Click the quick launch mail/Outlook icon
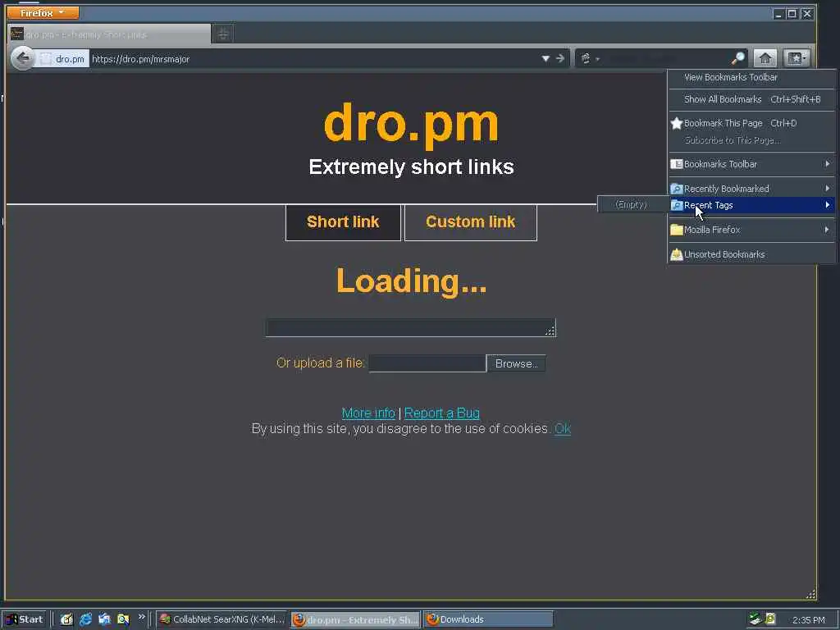 coord(104,619)
